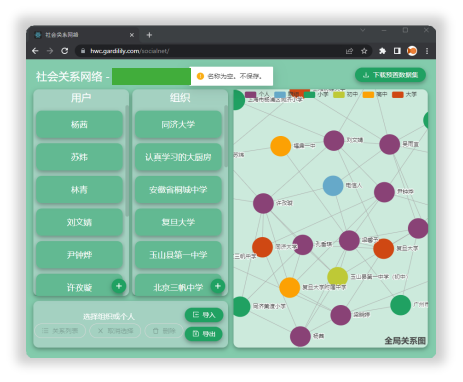463x382 pixels.
Task: Click the yellow-green 玉山县第一中学(初中) node
Action: (338, 277)
